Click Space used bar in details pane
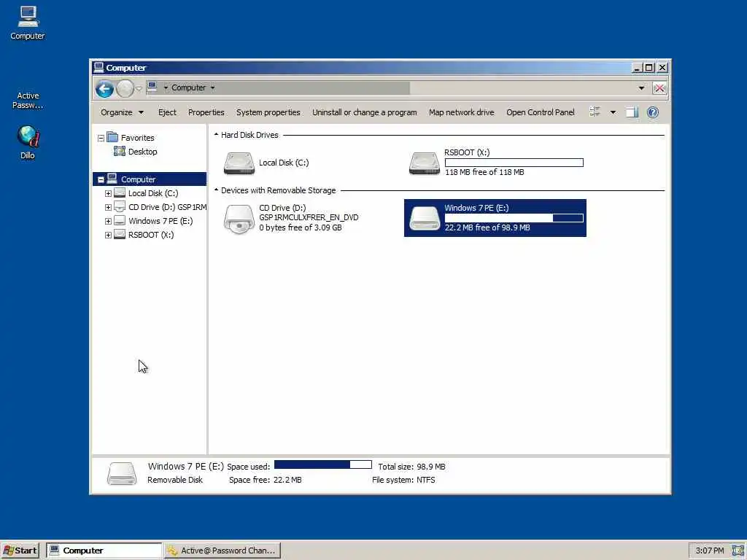747x560 pixels. (x=323, y=464)
